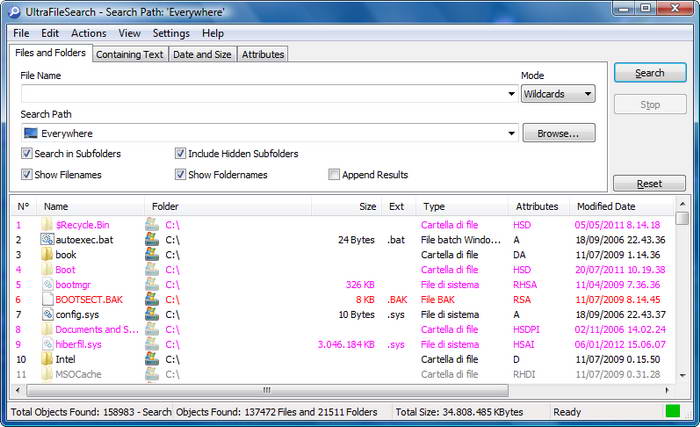700x427 pixels.
Task: Open the File menu
Action: (x=21, y=33)
